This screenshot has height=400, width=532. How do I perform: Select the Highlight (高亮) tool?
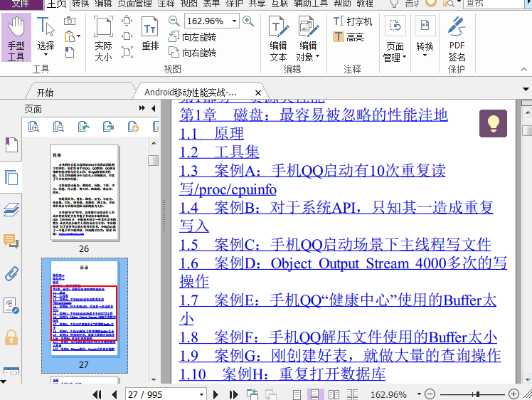349,37
